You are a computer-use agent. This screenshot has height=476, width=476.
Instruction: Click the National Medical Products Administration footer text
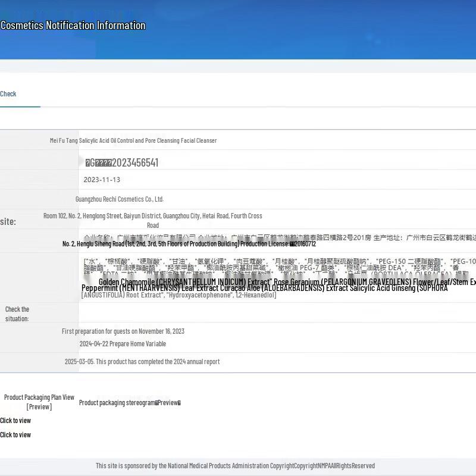pyautogui.click(x=235, y=466)
